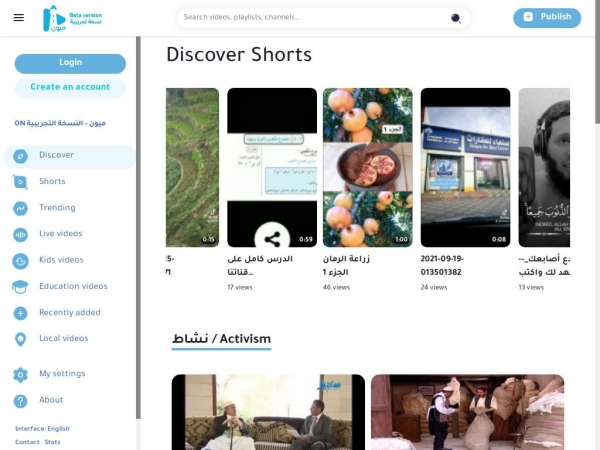Click the Login button
Viewport: 600px width, 450px height.
(70, 63)
